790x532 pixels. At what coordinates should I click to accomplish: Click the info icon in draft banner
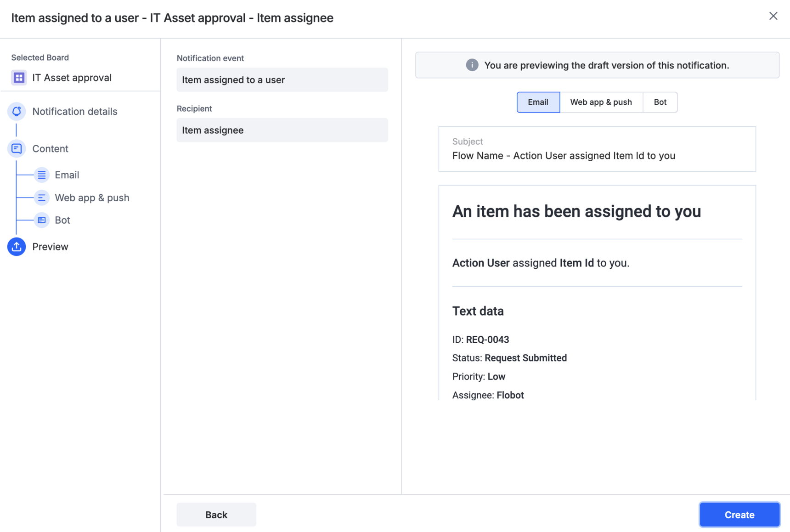pyautogui.click(x=472, y=65)
